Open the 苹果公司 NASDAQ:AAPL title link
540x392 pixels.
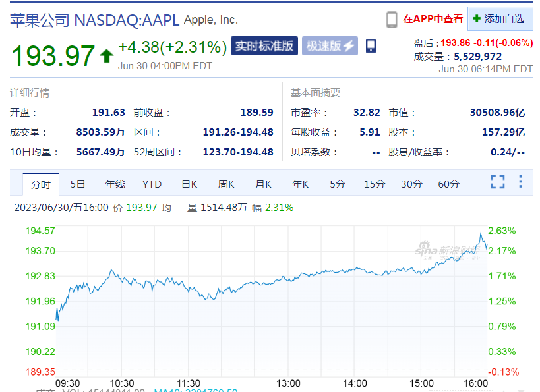click(x=95, y=20)
